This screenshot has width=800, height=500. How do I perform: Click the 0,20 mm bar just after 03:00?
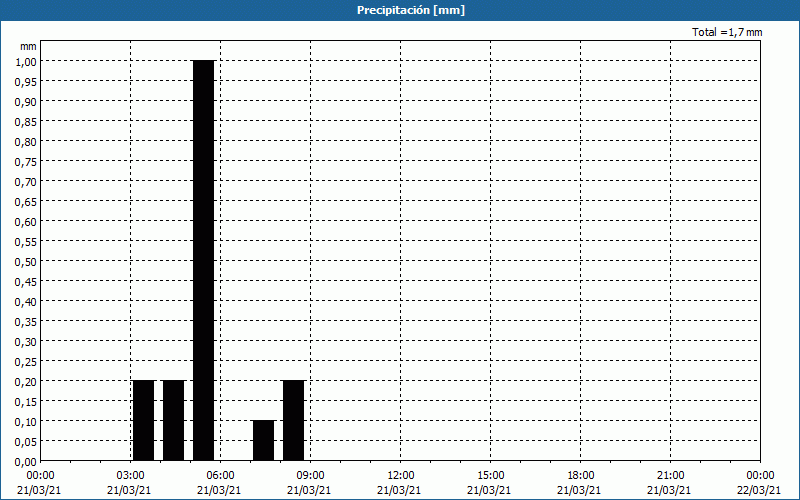(143, 421)
